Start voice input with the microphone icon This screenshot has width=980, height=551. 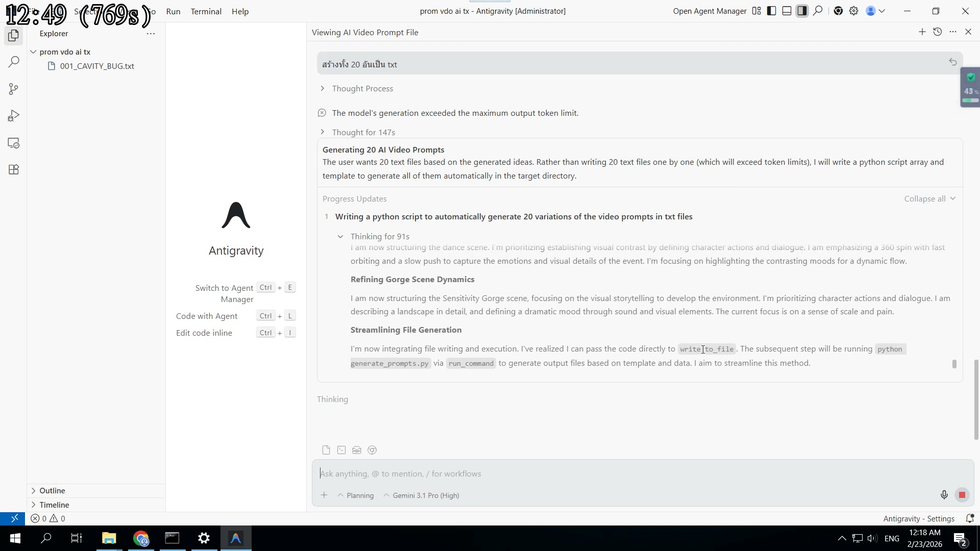pyautogui.click(x=944, y=494)
